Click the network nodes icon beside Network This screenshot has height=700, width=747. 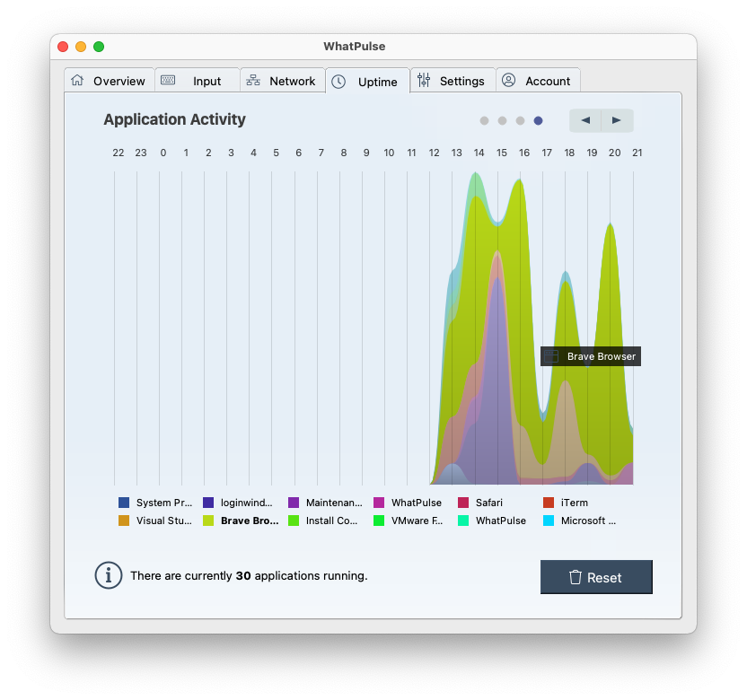255,80
